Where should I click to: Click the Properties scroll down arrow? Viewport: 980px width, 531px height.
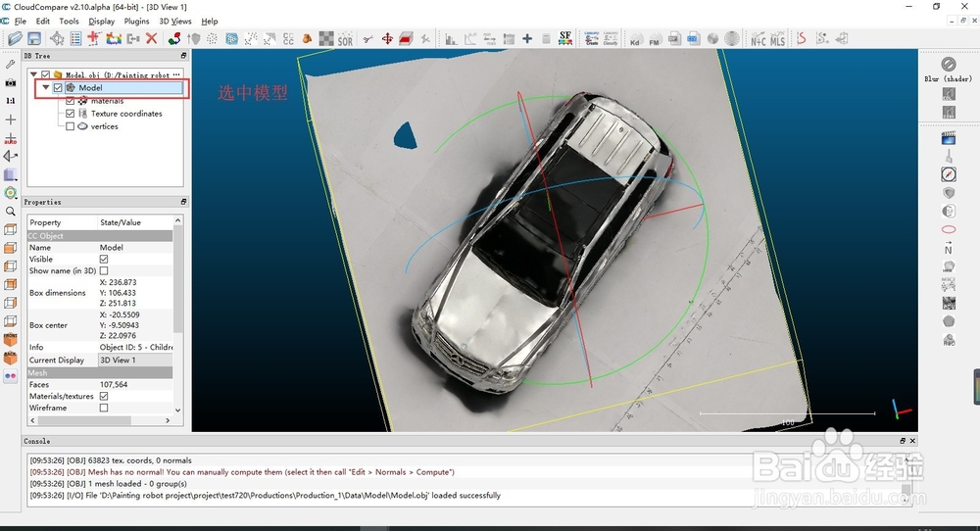click(x=177, y=410)
